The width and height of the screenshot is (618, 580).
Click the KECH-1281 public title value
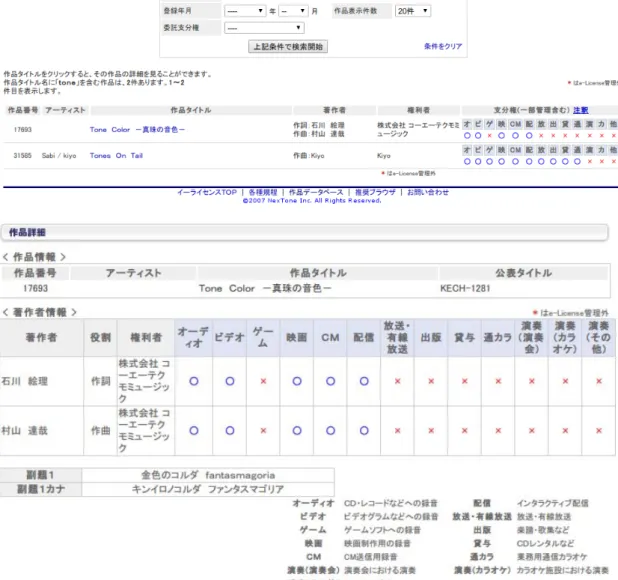pos(465,288)
